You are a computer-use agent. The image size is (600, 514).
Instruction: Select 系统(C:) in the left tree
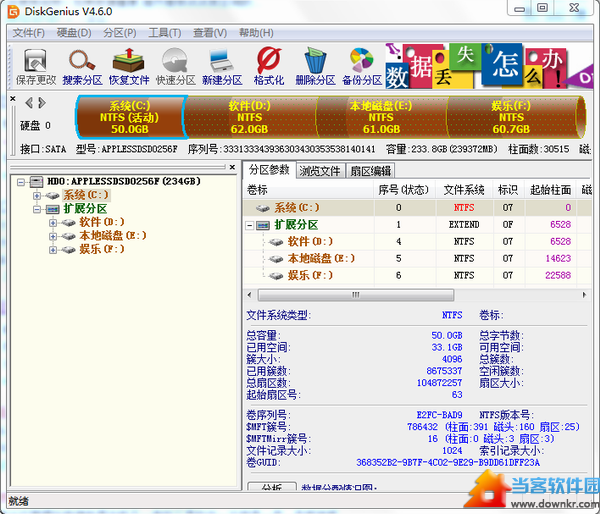(86, 195)
